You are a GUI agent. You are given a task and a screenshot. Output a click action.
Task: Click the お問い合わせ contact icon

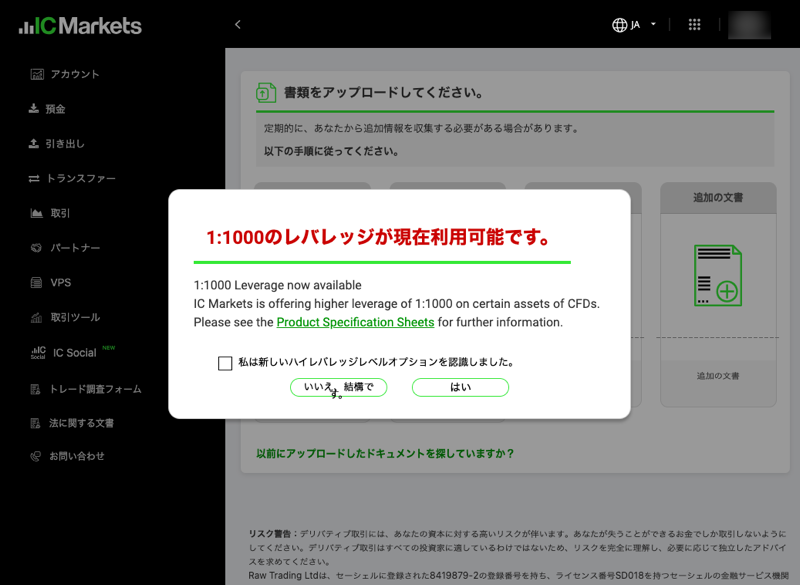coord(36,456)
